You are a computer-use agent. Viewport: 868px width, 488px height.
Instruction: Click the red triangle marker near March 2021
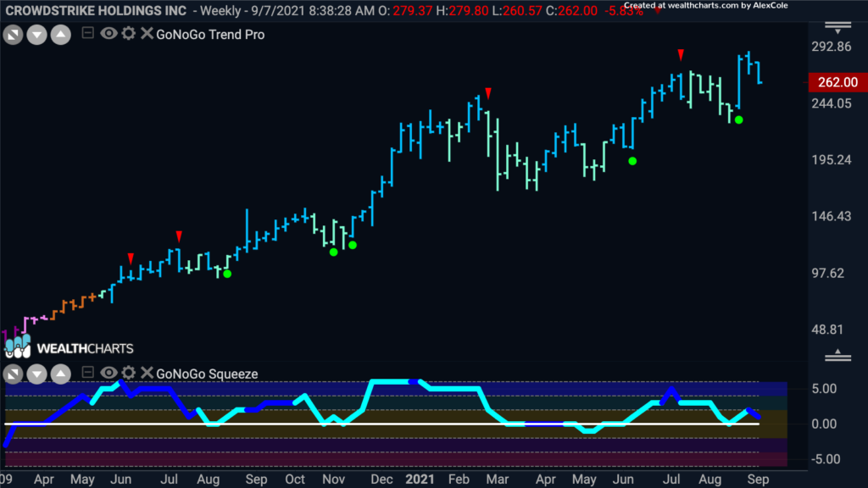(488, 93)
